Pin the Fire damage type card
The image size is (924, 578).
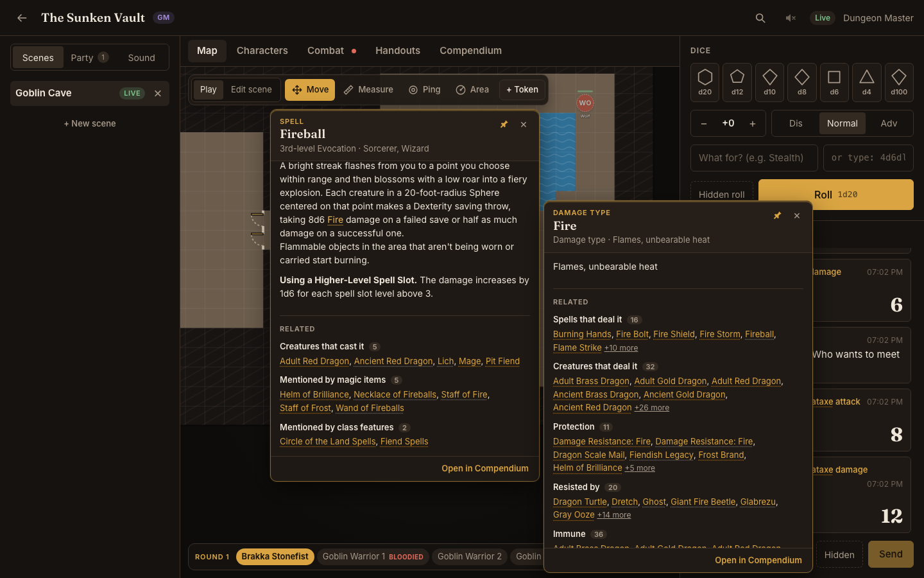[778, 216]
